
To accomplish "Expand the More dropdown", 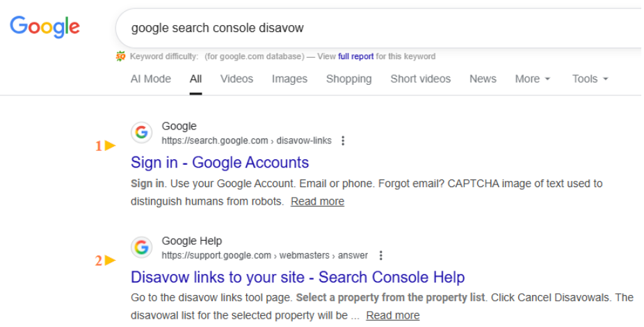I will [532, 79].
